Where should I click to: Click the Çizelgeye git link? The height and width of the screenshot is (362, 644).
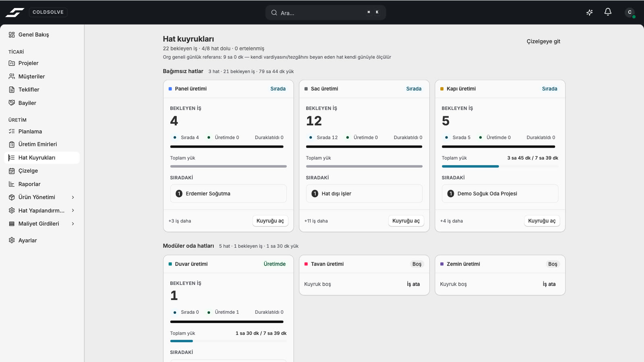(x=543, y=41)
